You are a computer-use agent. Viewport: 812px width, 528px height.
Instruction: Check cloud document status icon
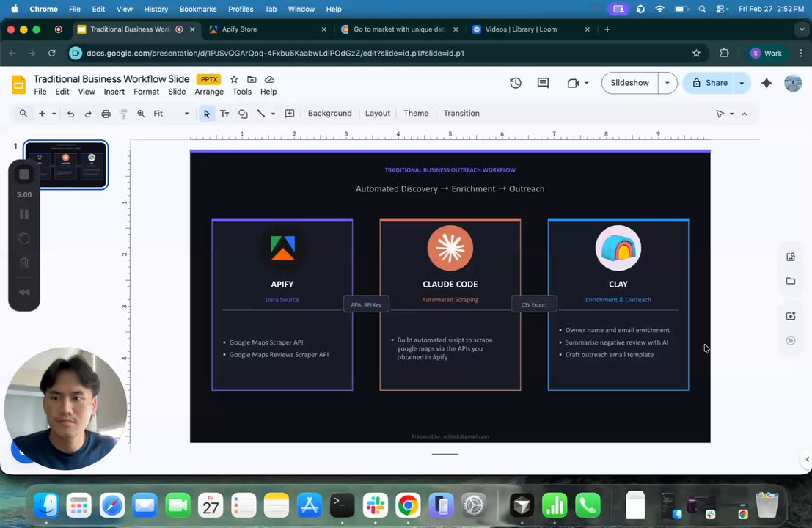tap(269, 79)
